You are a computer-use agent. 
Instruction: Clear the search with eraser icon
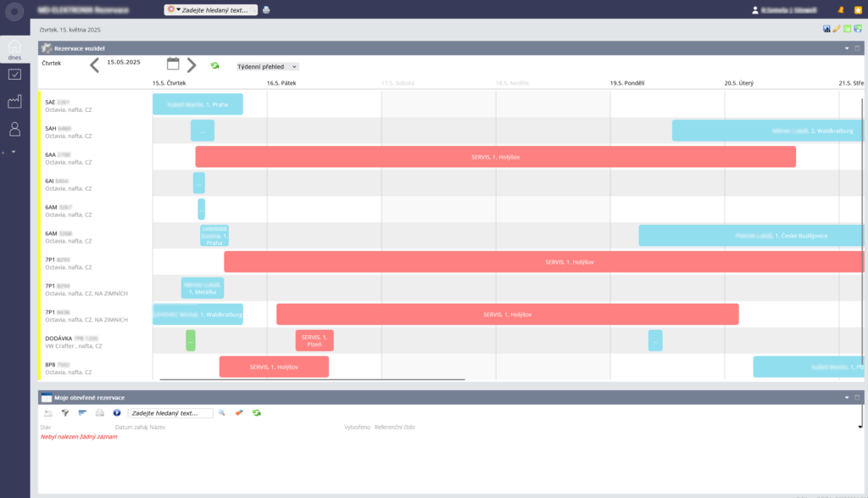point(239,413)
